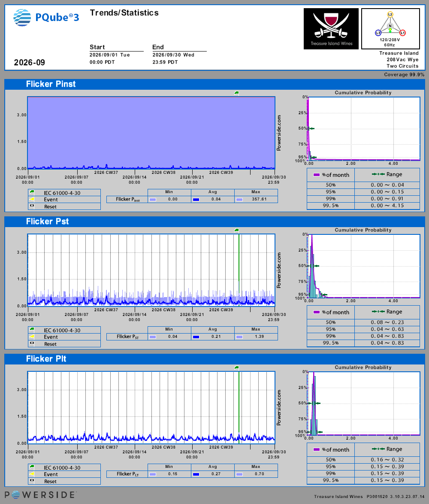Click the purple '% of month' legend swatch in Pinst
The height and width of the screenshot is (504, 429).
pos(316,175)
